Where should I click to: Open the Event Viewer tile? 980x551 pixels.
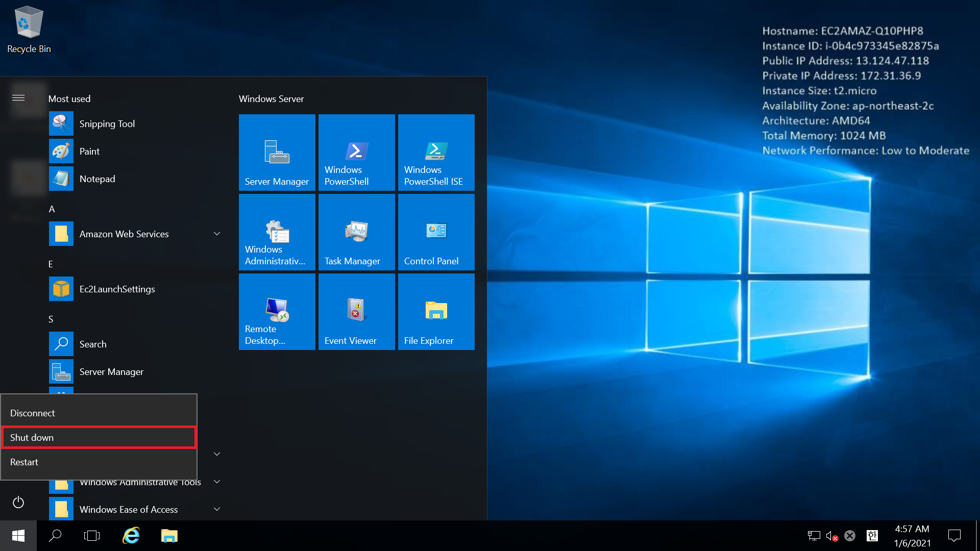357,312
